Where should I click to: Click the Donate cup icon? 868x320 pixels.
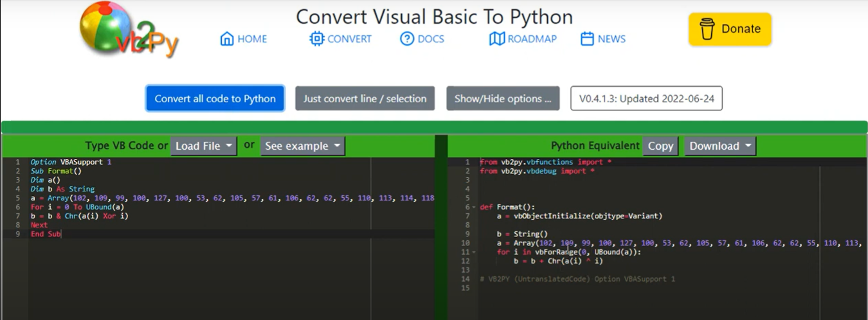click(707, 29)
